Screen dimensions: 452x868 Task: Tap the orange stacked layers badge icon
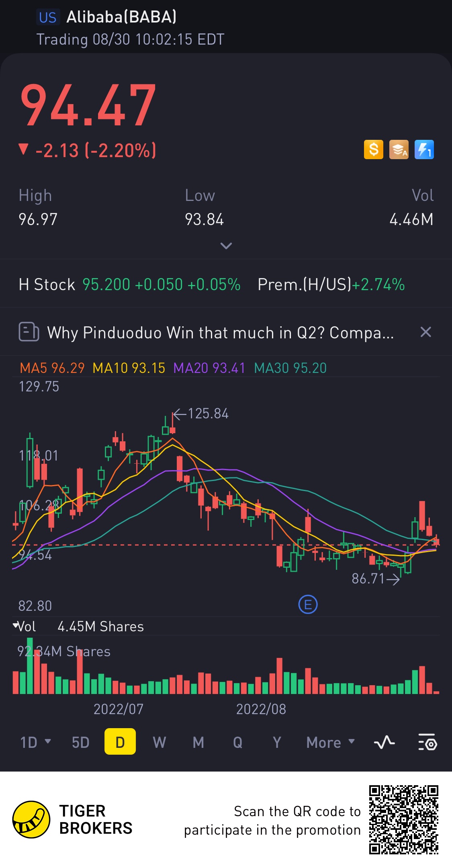pyautogui.click(x=399, y=149)
